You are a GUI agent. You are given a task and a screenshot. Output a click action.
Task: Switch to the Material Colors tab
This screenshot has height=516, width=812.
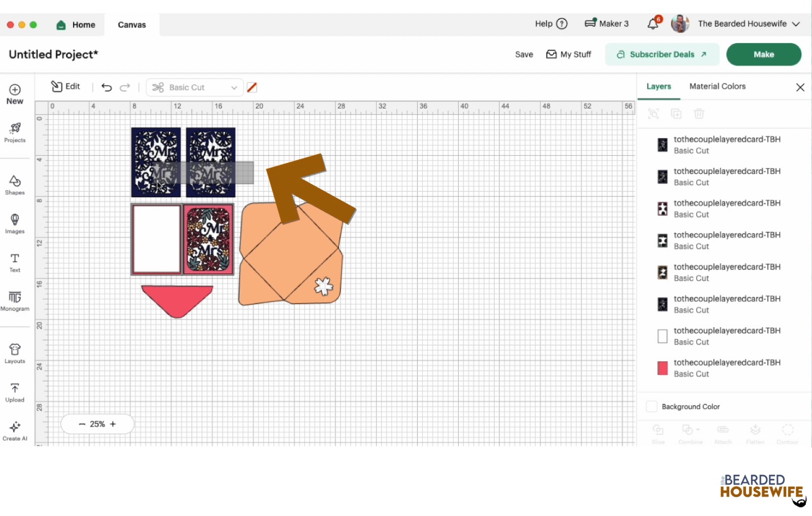pyautogui.click(x=717, y=86)
